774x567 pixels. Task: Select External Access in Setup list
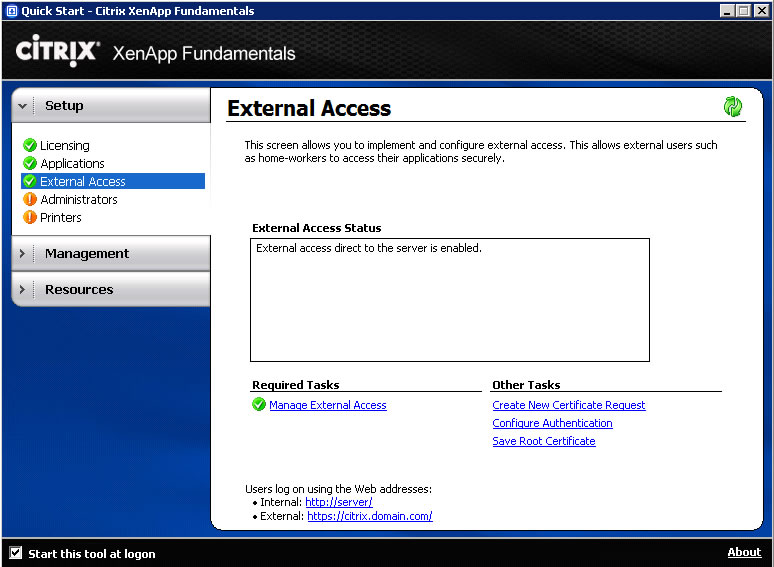click(113, 181)
